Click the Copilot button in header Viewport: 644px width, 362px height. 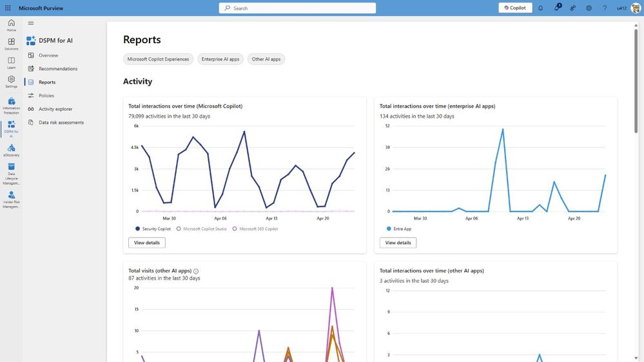pyautogui.click(x=515, y=8)
